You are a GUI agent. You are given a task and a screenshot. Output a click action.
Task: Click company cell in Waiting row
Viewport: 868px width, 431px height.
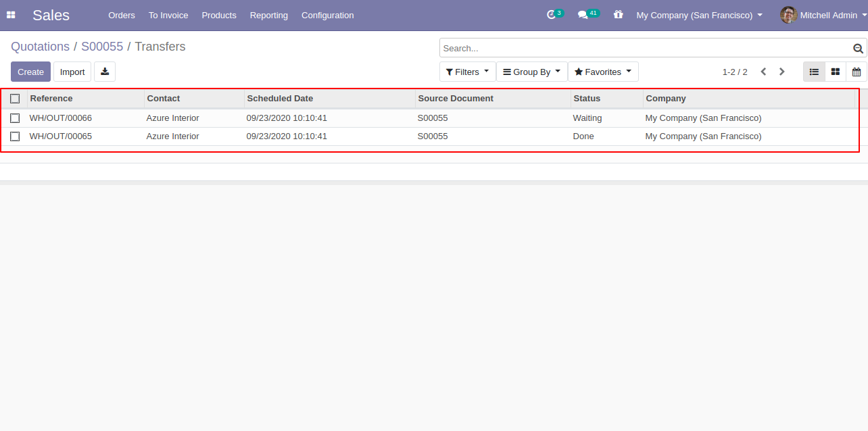(x=704, y=118)
